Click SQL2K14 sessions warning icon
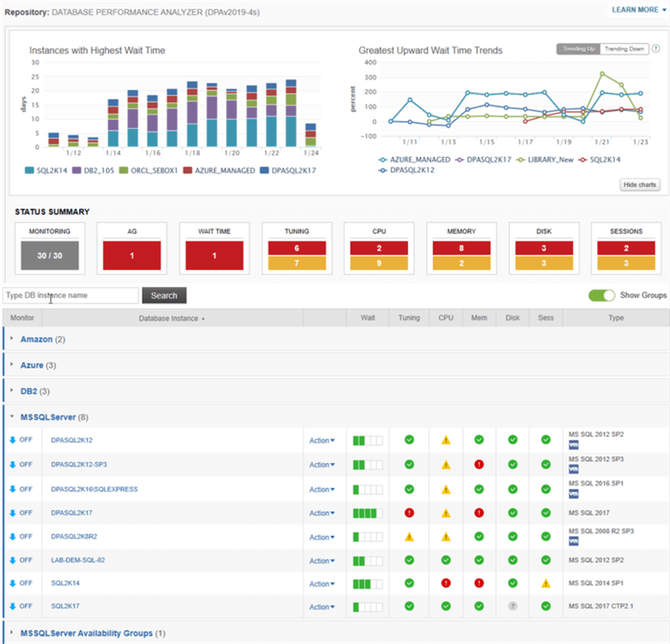The height and width of the screenshot is (644, 670). point(545,583)
